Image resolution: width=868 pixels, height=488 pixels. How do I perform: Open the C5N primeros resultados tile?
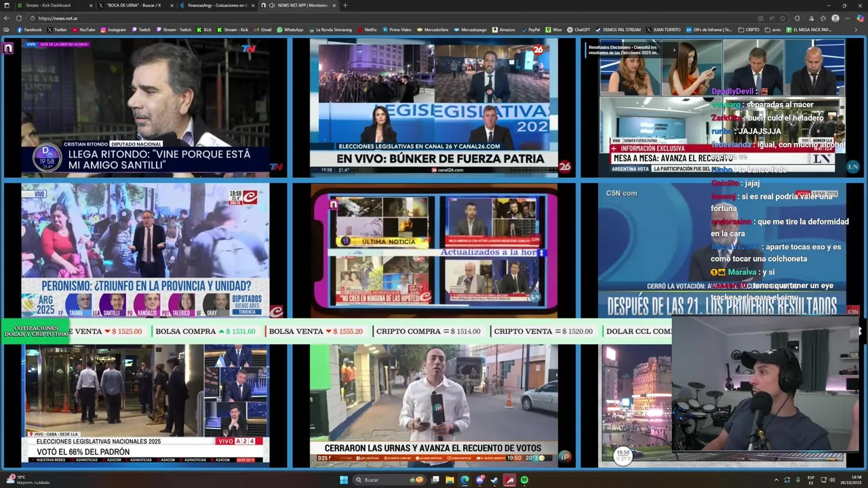pos(722,249)
